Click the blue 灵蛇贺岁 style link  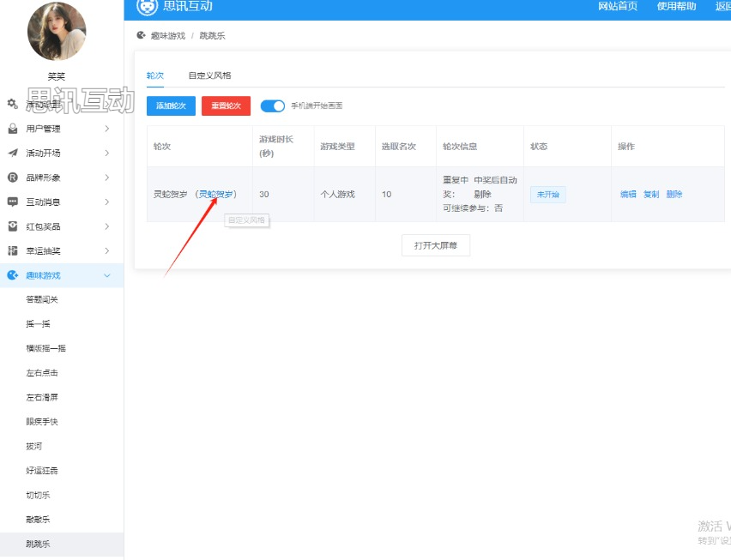[x=216, y=195]
